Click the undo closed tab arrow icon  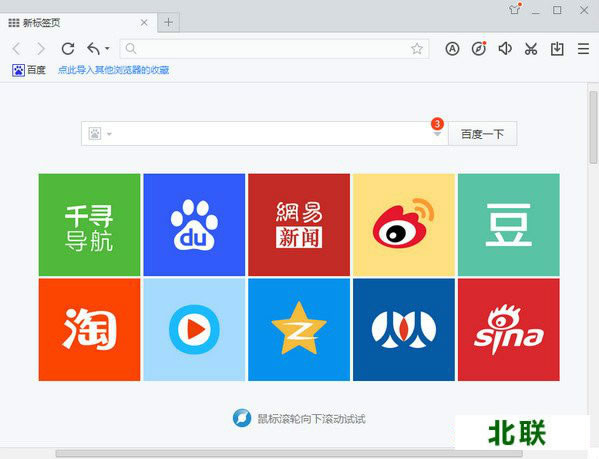94,48
